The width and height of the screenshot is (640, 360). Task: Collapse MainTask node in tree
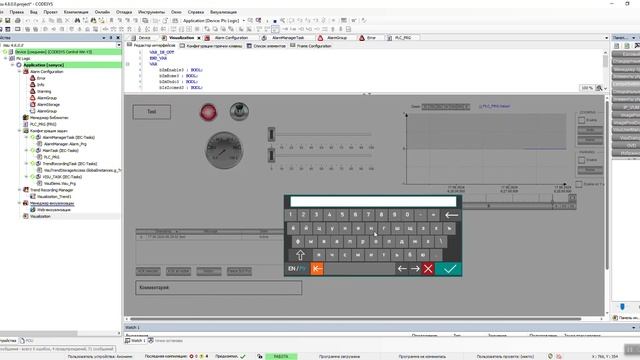pyautogui.click(x=26, y=151)
